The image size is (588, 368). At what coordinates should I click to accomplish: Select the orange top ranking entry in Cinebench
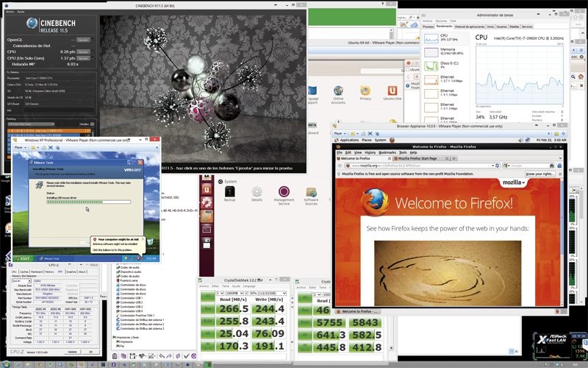[49, 131]
